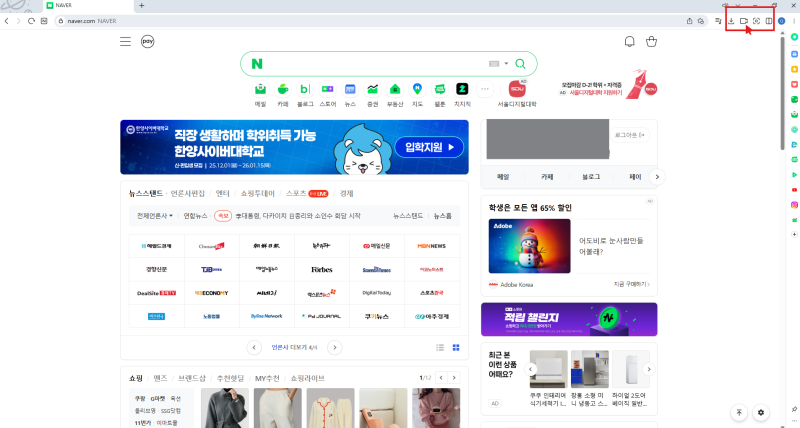
Task: Open the Instagram sidebar icon
Action: click(794, 205)
